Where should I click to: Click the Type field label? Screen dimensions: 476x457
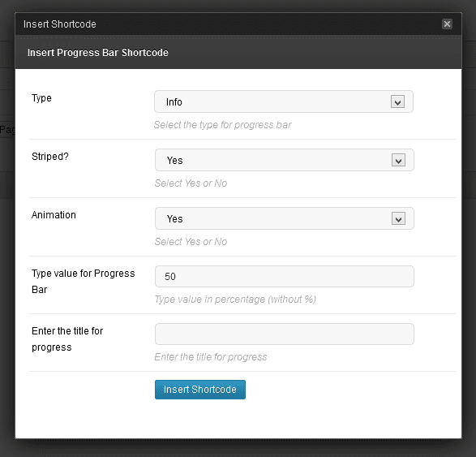coord(41,98)
